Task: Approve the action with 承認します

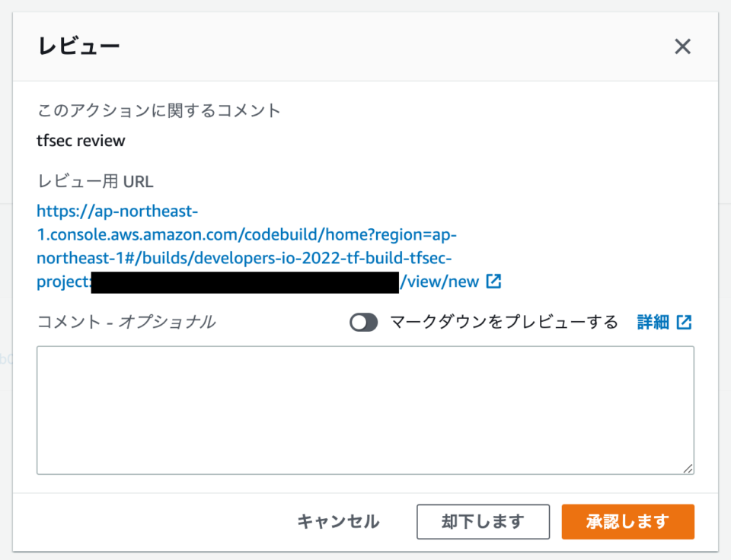Action: pos(628,521)
